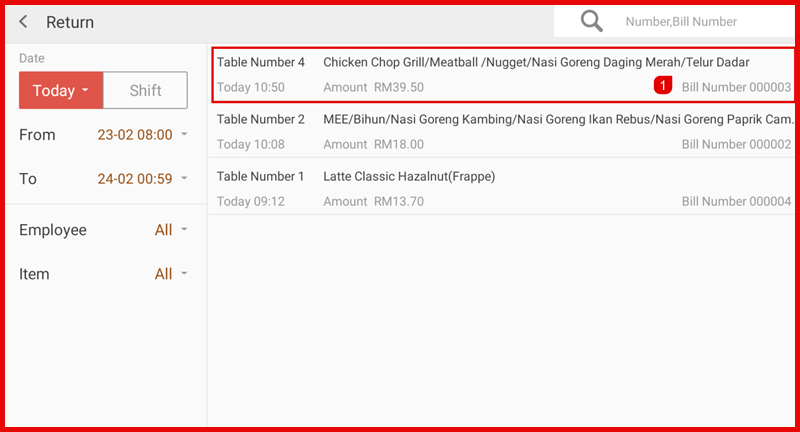Screen dimensions: 800x432
Task: Click Bill Number 000002
Action: point(736,144)
